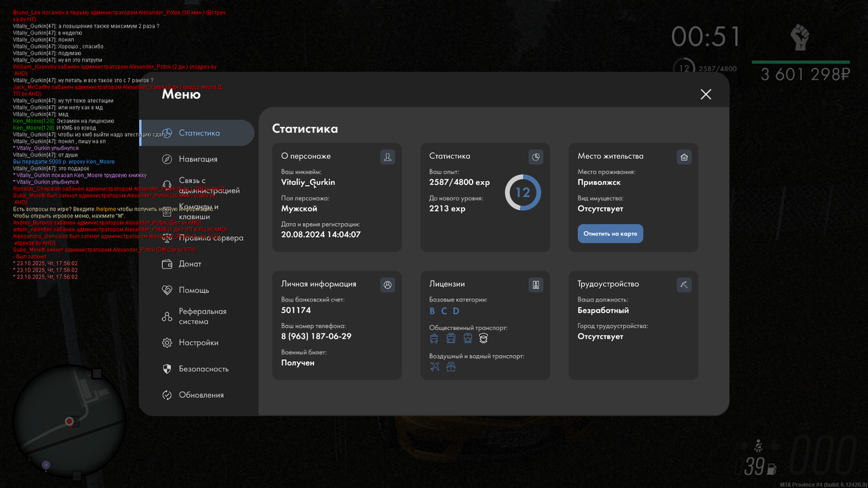The height and width of the screenshot is (488, 868).
Task: Open the Навигация compass icon
Action: [x=167, y=159]
